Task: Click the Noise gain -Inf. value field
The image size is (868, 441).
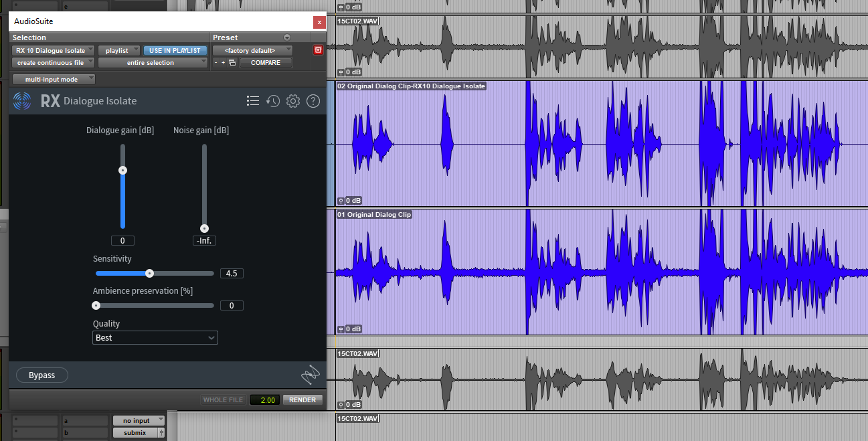Action: point(204,241)
